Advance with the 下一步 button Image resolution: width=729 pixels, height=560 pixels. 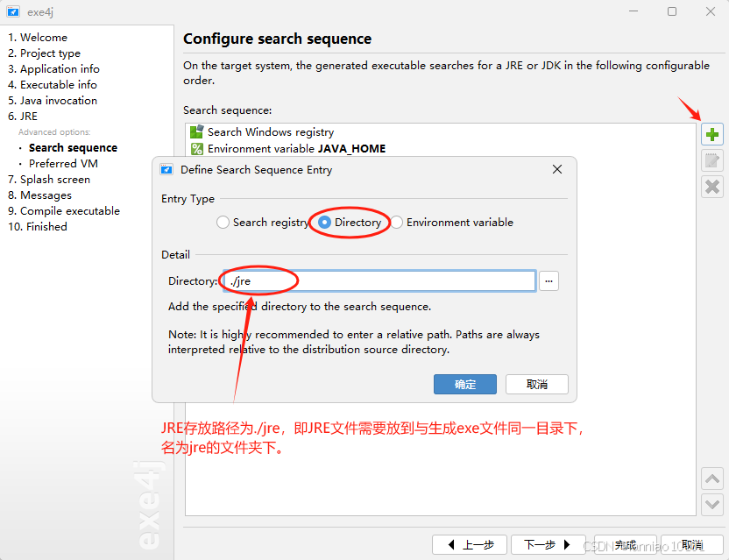[549, 544]
